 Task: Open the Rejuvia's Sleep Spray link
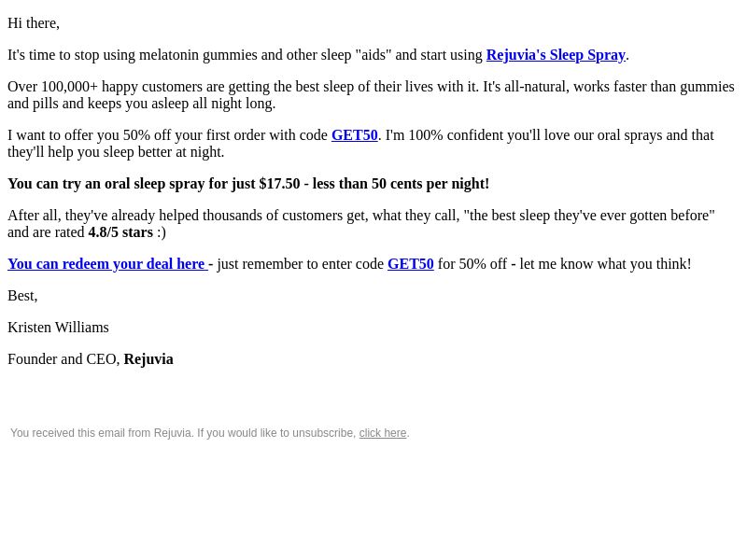556,55
